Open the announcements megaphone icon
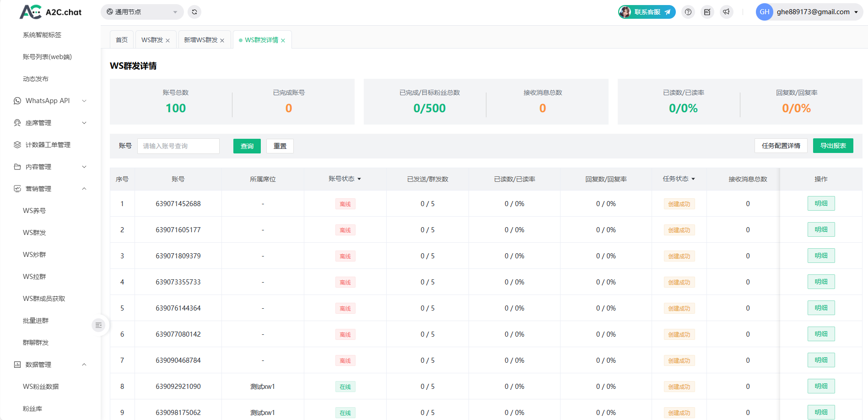Screen dimensions: 868x420 tap(727, 12)
